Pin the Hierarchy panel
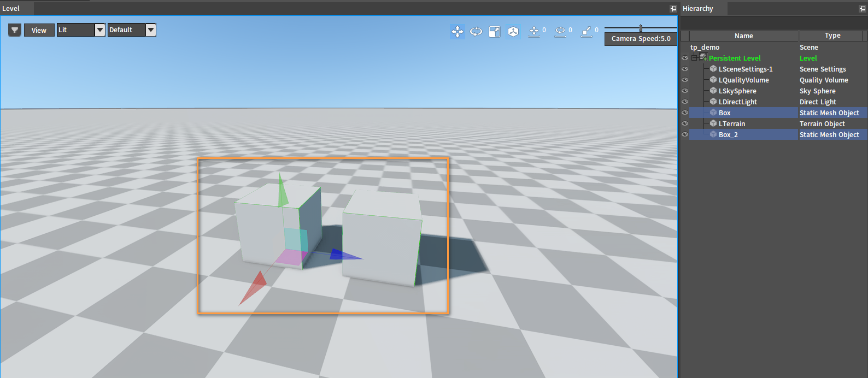The image size is (868, 378). coord(863,9)
